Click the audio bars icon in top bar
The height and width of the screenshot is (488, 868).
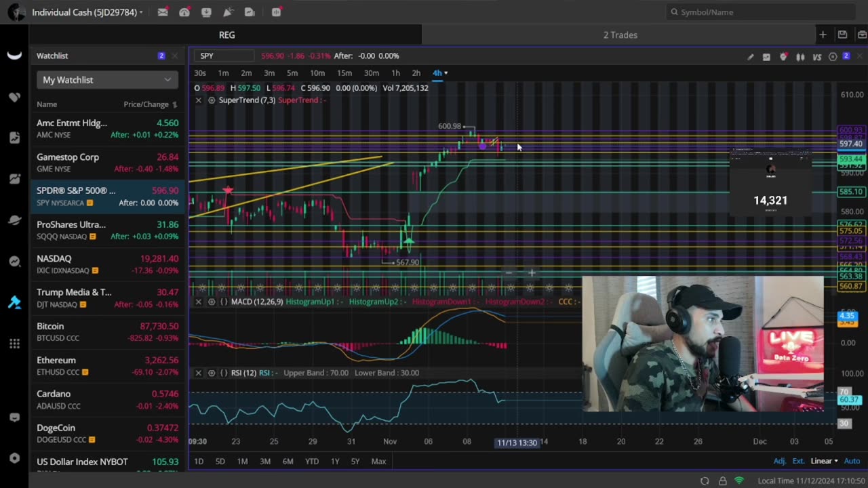pyautogui.click(x=277, y=12)
